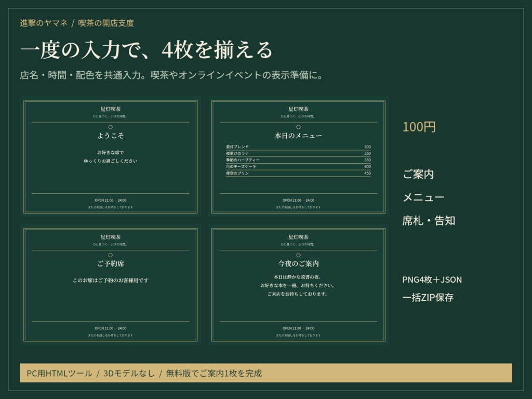Click ゆっくりお過ごしください text

click(110, 161)
